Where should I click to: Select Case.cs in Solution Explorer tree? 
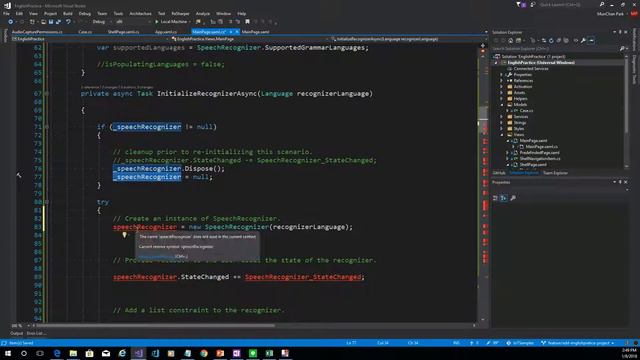coord(526,111)
